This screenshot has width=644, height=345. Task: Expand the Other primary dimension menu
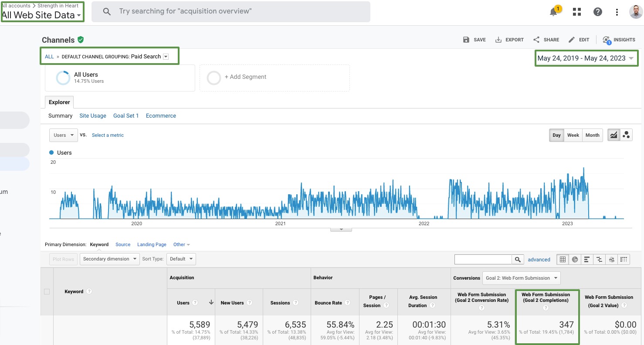[x=181, y=244]
